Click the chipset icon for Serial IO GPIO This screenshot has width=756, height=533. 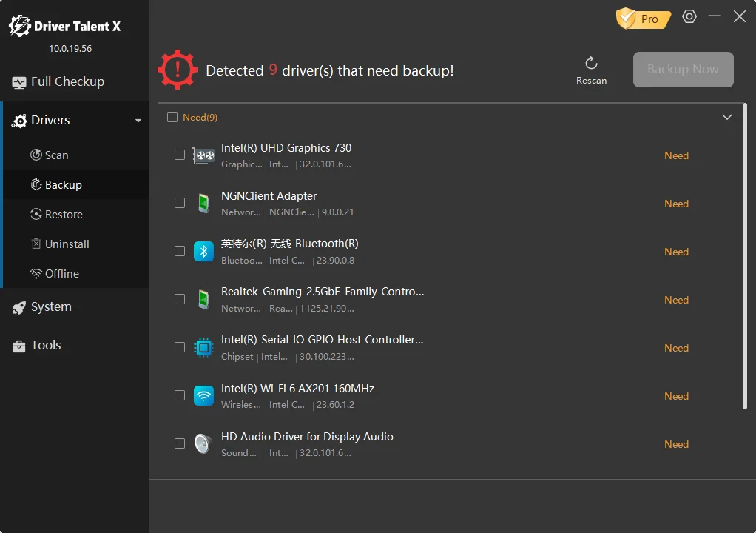pos(203,347)
